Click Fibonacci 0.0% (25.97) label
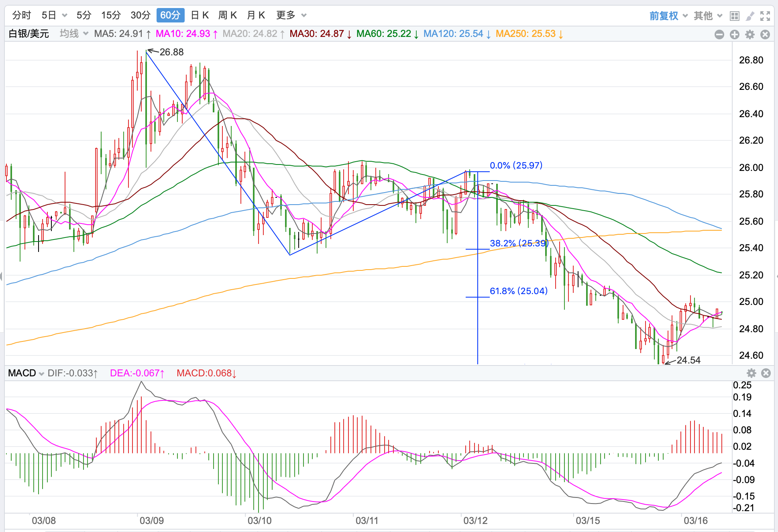The image size is (778, 532). point(516,165)
